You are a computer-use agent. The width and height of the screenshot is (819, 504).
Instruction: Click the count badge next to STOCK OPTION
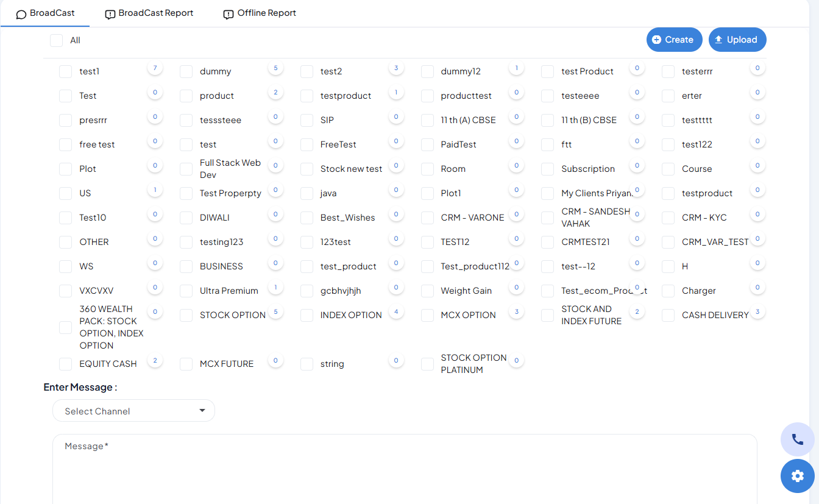point(275,312)
